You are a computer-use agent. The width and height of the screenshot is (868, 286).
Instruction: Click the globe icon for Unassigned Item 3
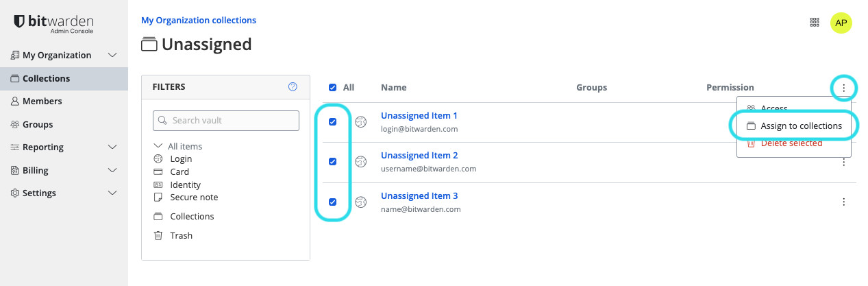361,202
